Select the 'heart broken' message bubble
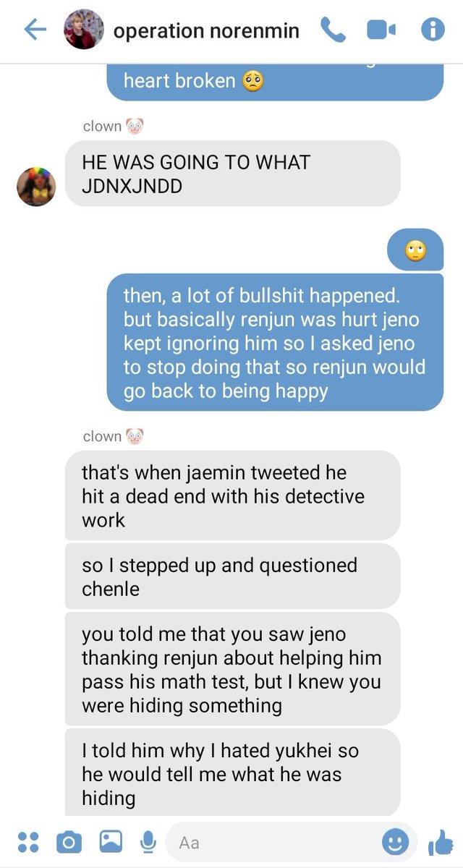The image size is (463, 868). [275, 82]
